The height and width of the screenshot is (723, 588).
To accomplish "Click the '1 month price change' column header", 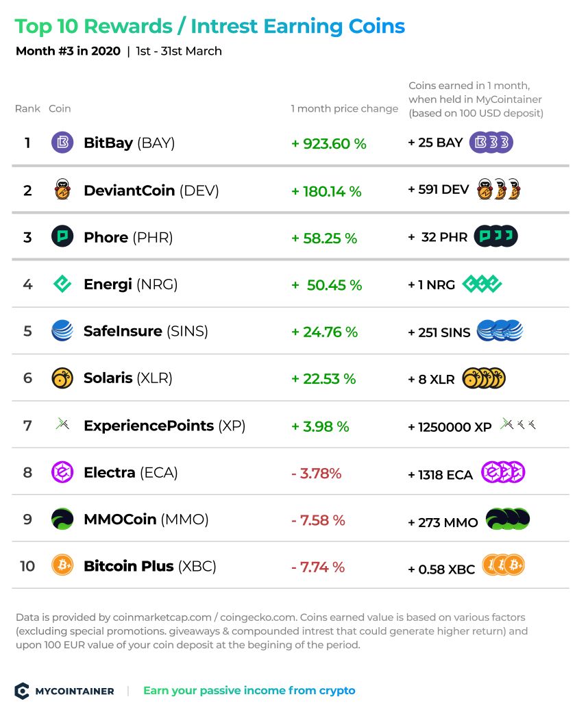I will coord(344,109).
